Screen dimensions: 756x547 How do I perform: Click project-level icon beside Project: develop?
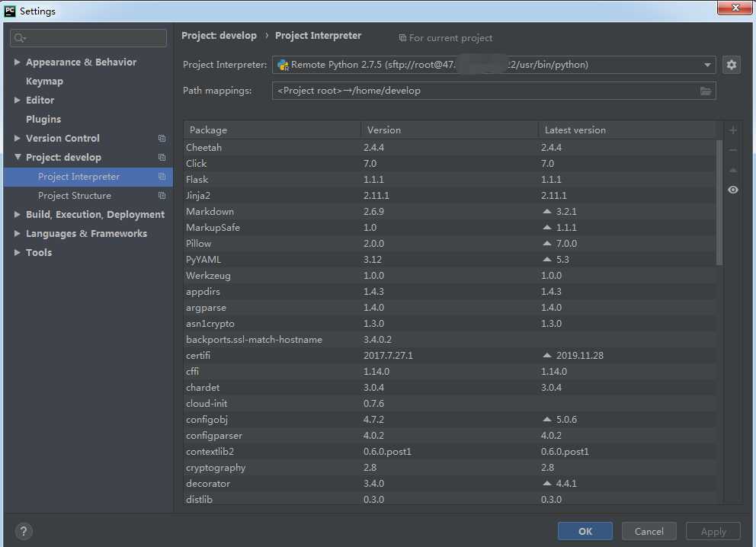click(162, 158)
